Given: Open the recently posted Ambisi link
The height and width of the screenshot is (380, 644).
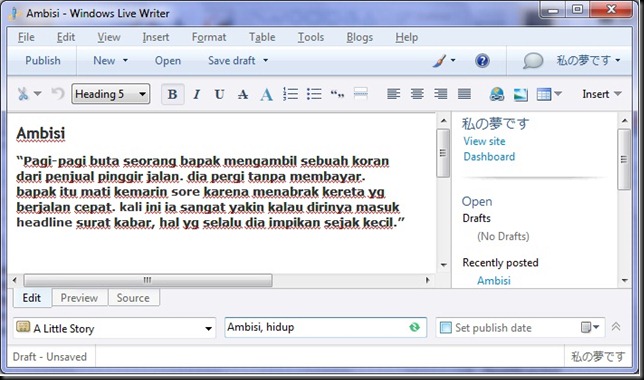Looking at the screenshot, I should 494,281.
